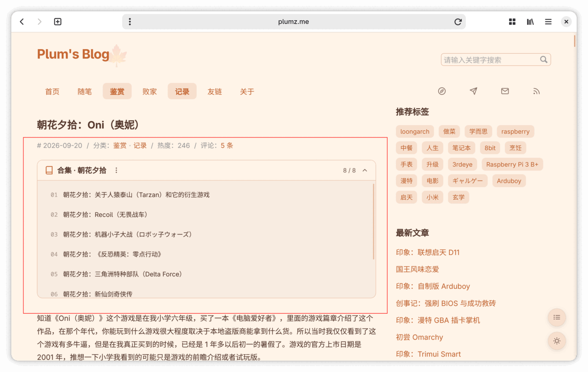
Task: Open recent post 印象:联想启天 D11
Action: coord(428,252)
